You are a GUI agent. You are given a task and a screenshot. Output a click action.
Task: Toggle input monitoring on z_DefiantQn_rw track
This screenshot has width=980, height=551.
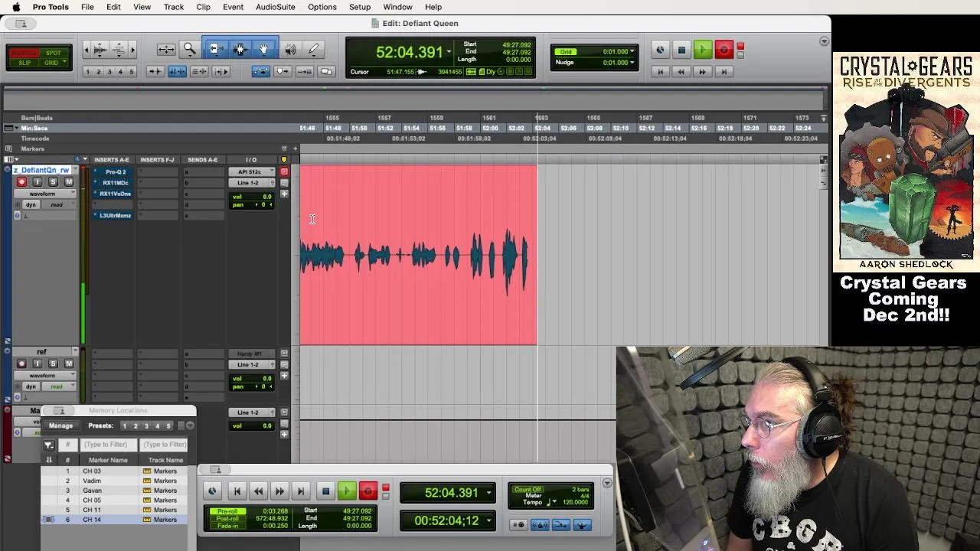[x=37, y=182]
